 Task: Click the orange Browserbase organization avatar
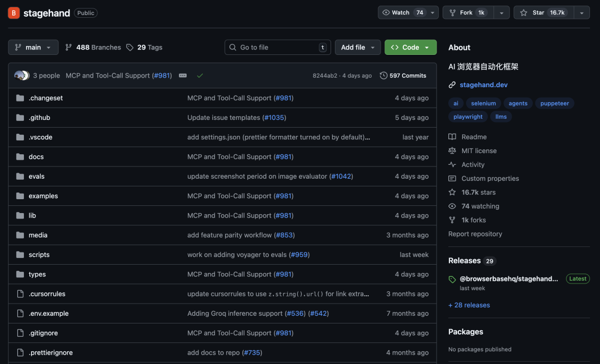coord(14,13)
